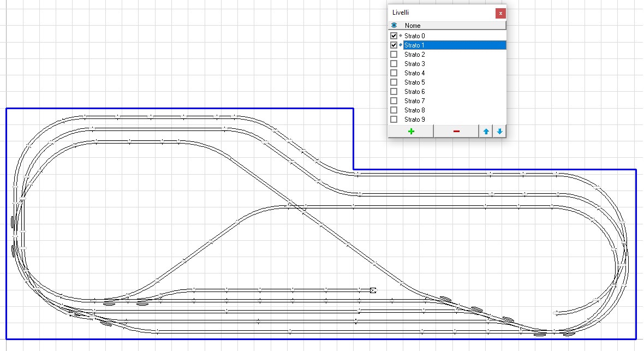Pick Strato 8 from the layers list

415,110
